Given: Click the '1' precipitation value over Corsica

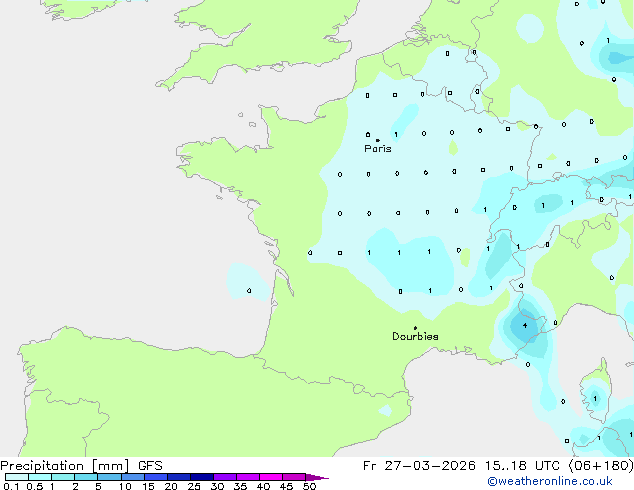Looking at the screenshot, I should tap(595, 399).
